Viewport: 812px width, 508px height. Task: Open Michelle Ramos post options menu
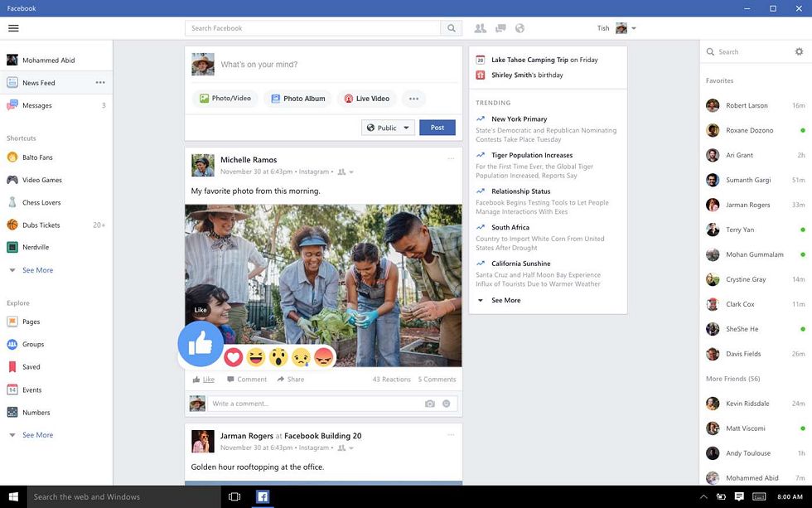(451, 158)
